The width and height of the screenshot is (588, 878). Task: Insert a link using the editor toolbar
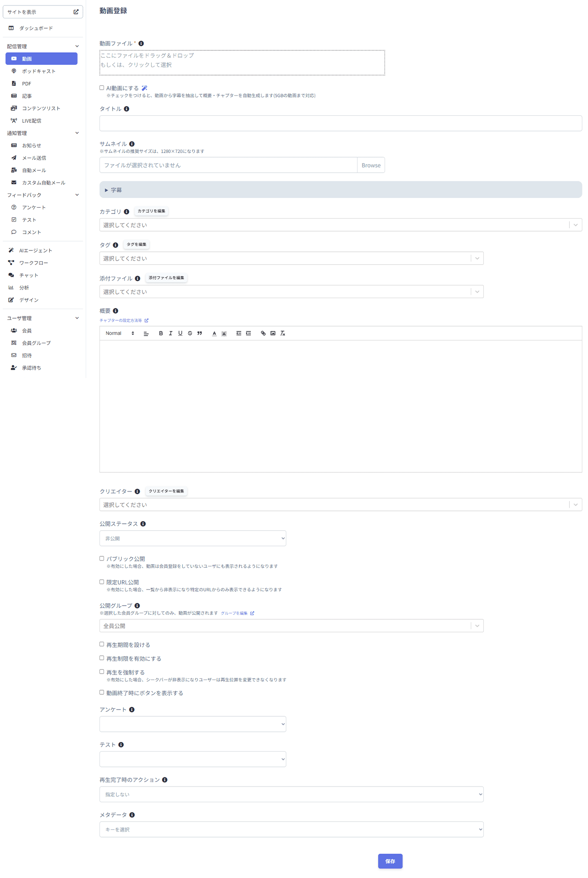click(263, 334)
